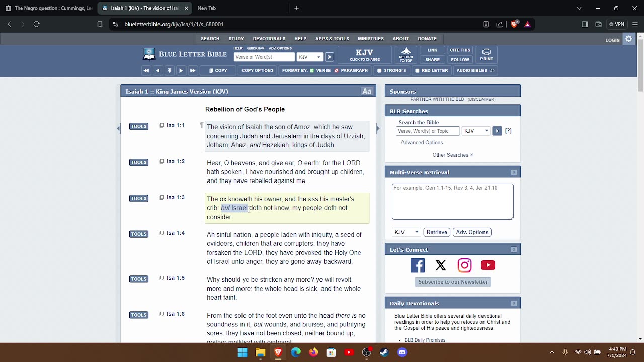The height and width of the screenshot is (362, 644).
Task: Open KJV dropdown in Multi-Verse Retrieval
Action: click(x=406, y=232)
